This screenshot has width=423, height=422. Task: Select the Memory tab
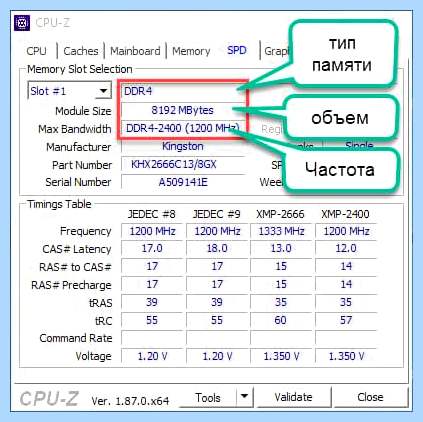(191, 51)
